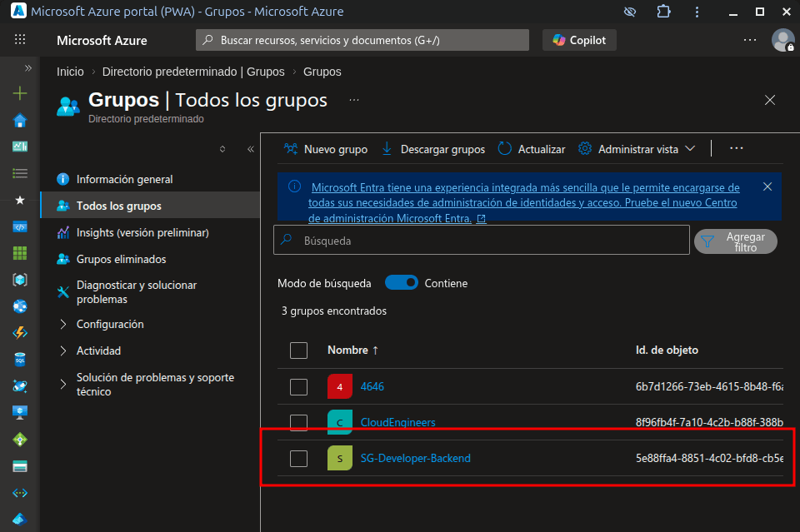Select the checkbox for group 4646
Viewport: 800px width, 532px height.
[x=299, y=387]
